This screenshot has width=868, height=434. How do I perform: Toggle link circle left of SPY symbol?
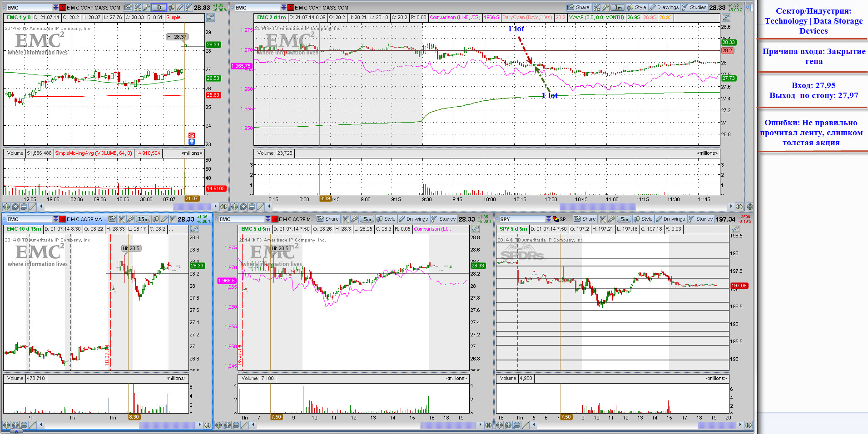coord(497,219)
